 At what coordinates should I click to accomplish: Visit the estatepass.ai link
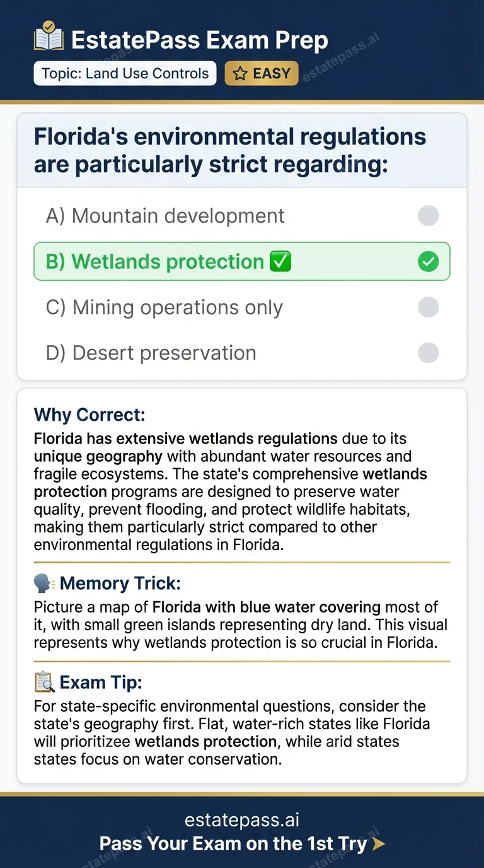coord(242,819)
